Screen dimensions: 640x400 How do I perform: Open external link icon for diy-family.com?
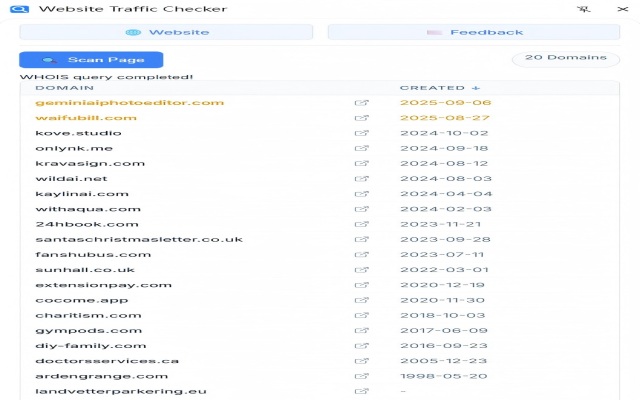[362, 346]
